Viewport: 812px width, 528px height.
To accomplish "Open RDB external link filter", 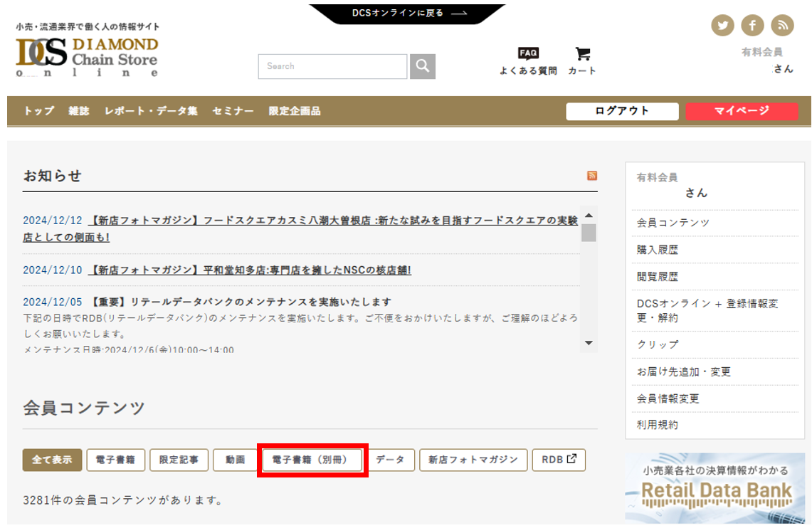I will tap(559, 460).
